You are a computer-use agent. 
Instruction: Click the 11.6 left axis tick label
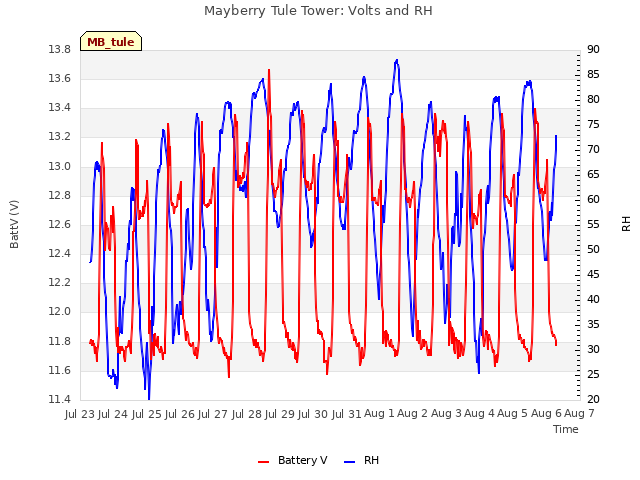[x=59, y=371]
